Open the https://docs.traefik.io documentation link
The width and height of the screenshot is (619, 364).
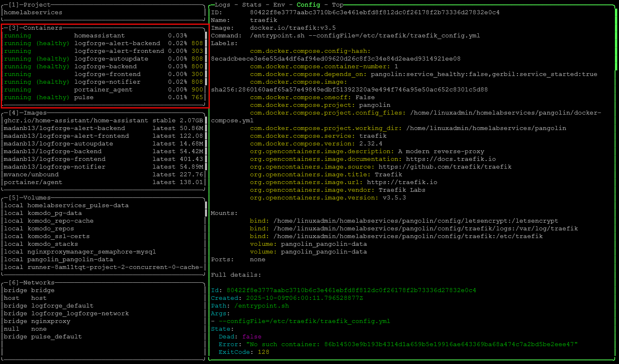point(451,159)
